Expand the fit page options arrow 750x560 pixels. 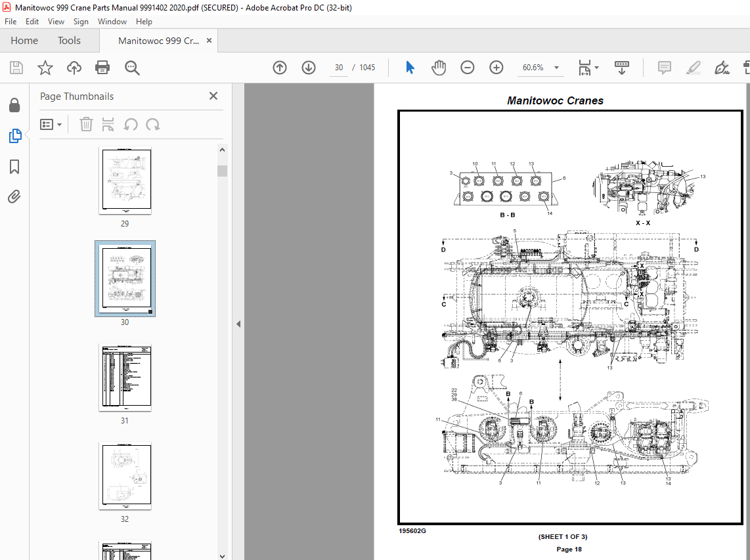pos(596,68)
